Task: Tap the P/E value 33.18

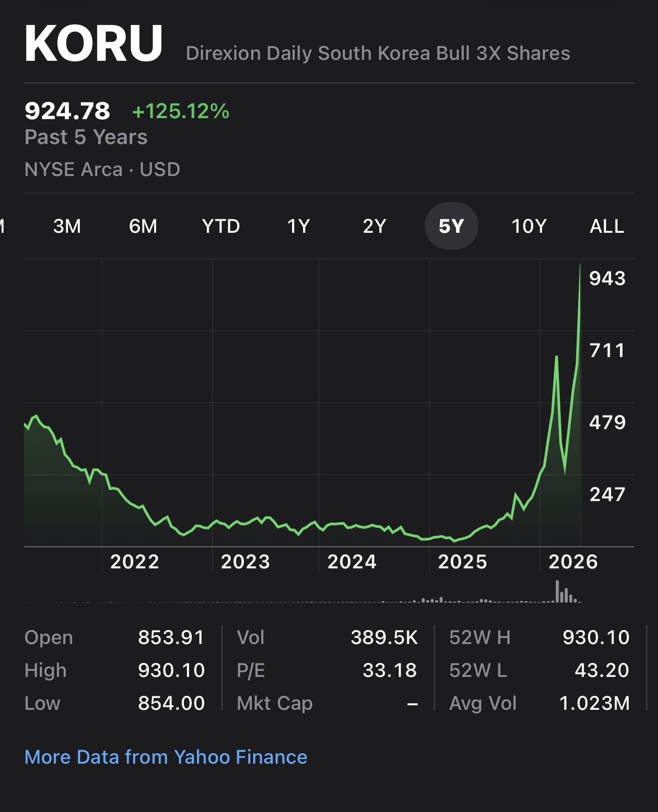Action: [390, 670]
